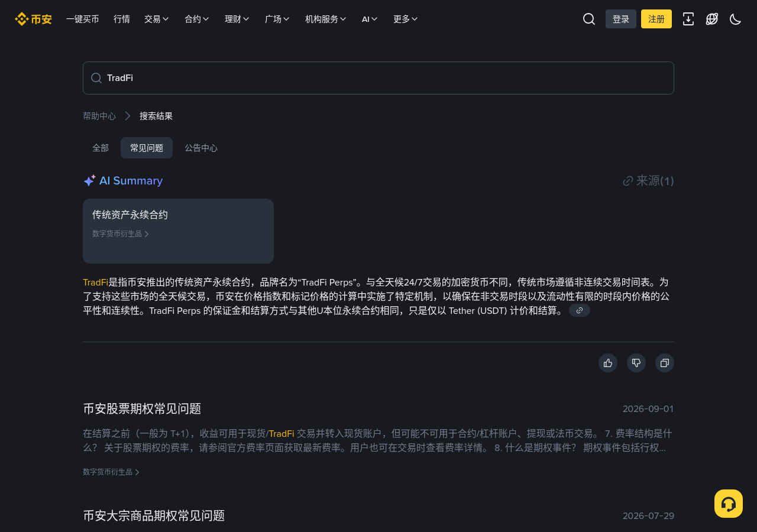
Task: Expand the AI dropdown menu
Action: click(x=370, y=19)
